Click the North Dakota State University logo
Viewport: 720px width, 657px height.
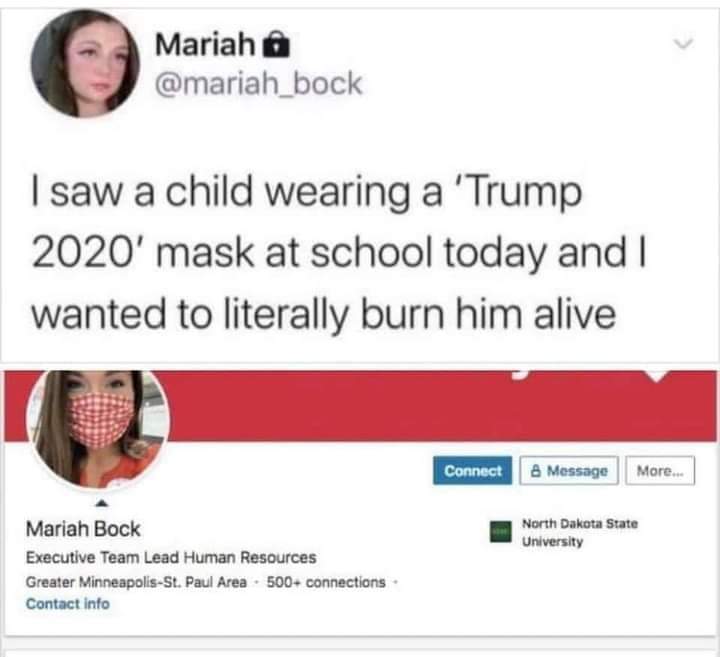pos(501,532)
